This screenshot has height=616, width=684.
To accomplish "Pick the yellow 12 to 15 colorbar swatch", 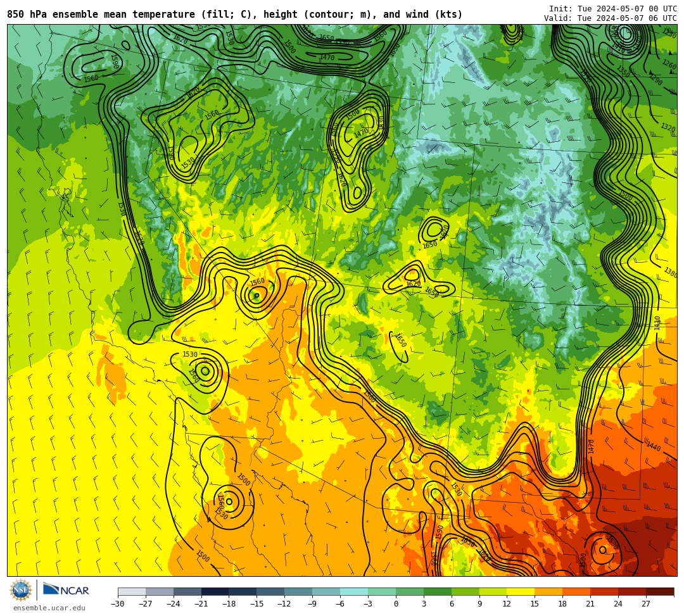I will [521, 591].
